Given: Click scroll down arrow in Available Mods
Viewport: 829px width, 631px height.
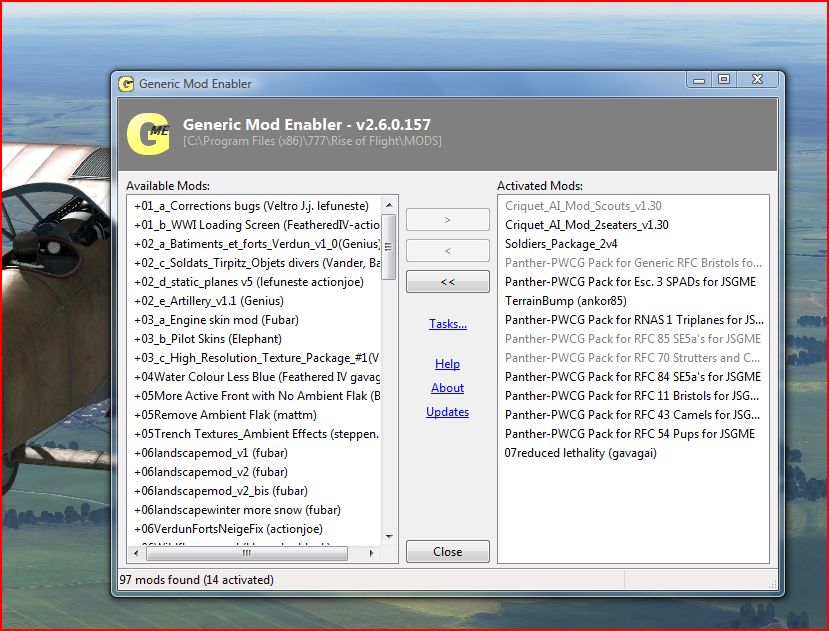Looking at the screenshot, I should (389, 537).
